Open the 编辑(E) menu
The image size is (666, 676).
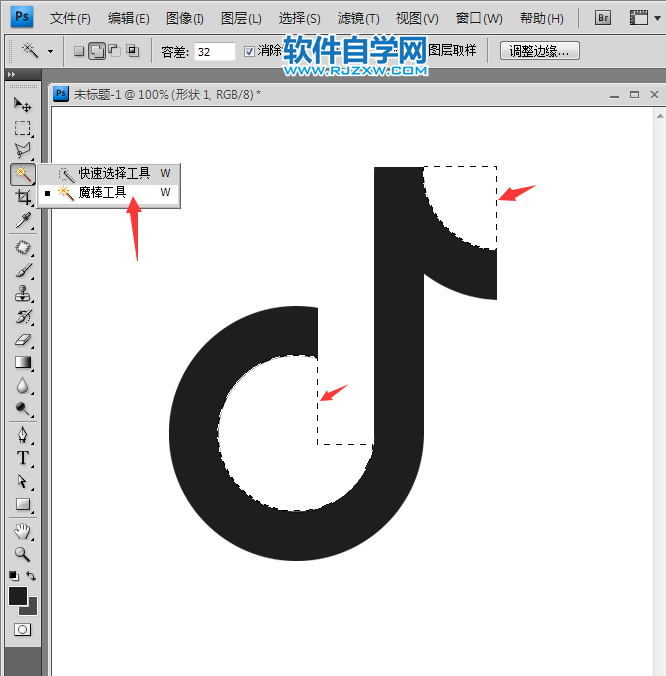coord(128,19)
